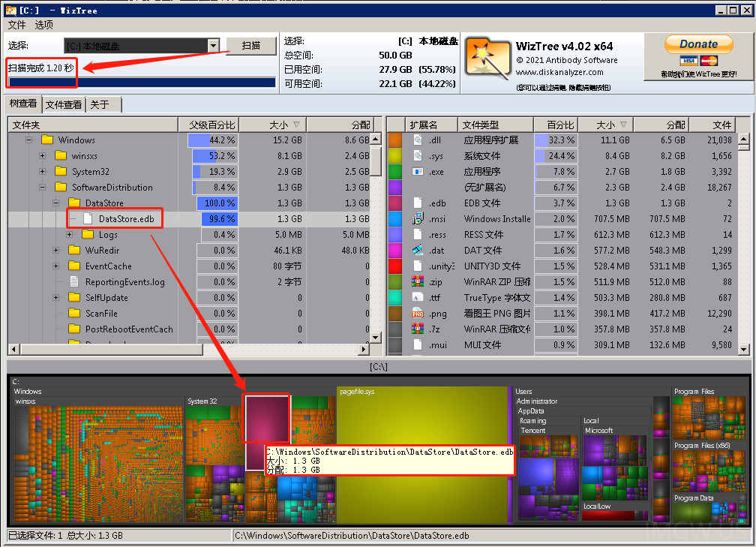This screenshot has height=547, width=756.
Task: Click the SelfUpdate folder icon
Action: pos(74,298)
